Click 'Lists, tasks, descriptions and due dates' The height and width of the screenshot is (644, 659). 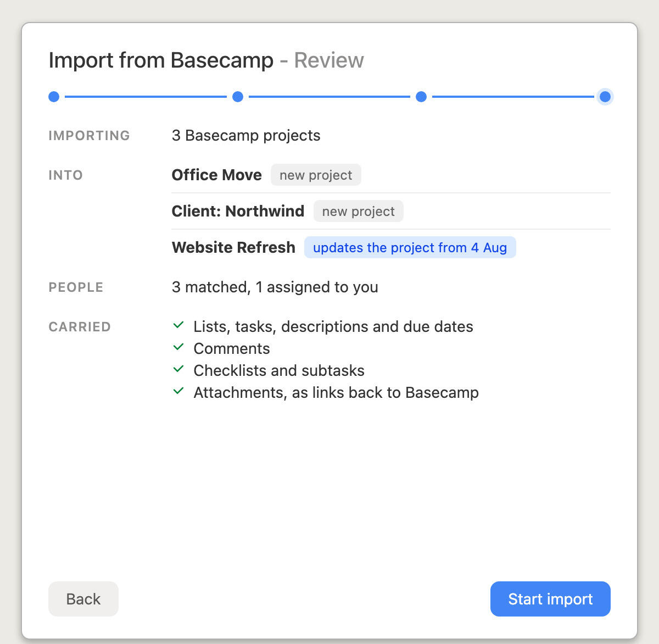click(333, 326)
